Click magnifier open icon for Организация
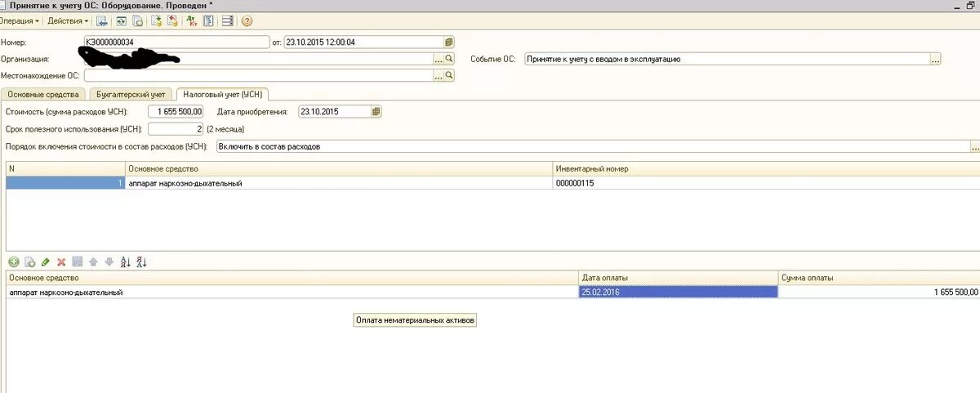Image resolution: width=980 pixels, height=393 pixels. coord(448,59)
